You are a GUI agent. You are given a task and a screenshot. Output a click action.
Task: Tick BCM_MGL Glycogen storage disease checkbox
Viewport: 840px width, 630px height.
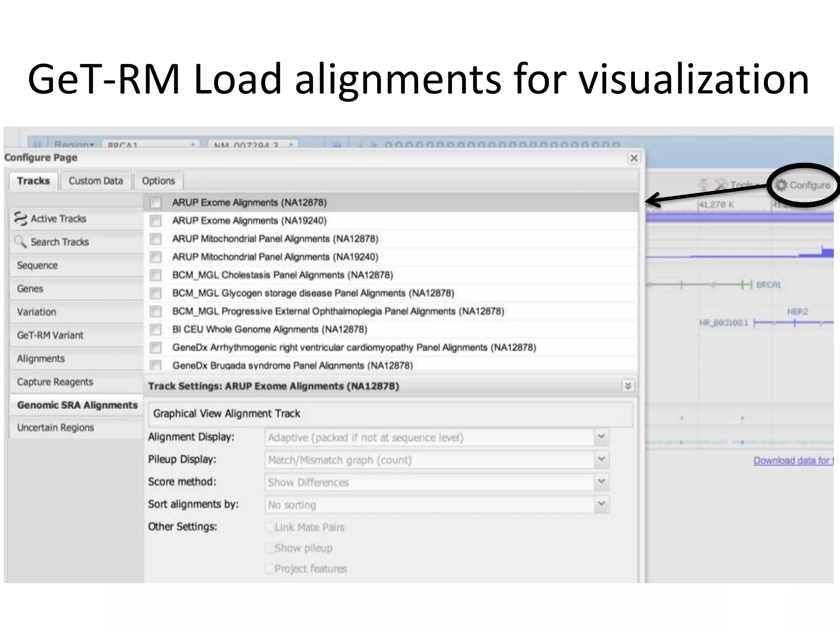coord(155,293)
